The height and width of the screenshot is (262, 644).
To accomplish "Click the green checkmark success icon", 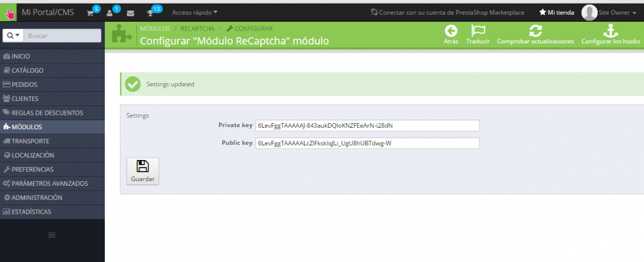I will 133,84.
